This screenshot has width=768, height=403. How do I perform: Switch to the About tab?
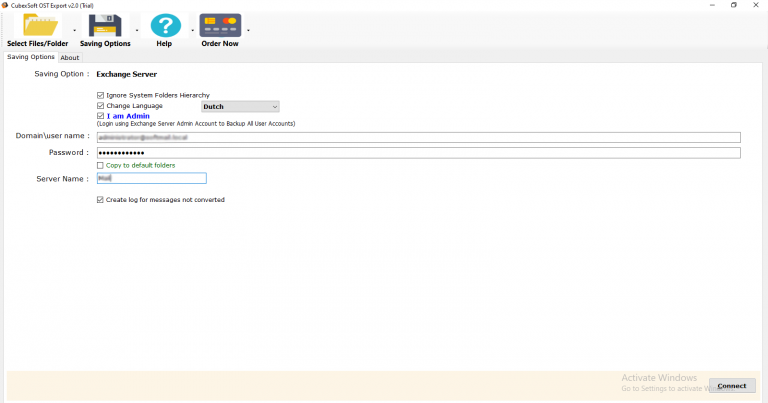click(x=70, y=58)
